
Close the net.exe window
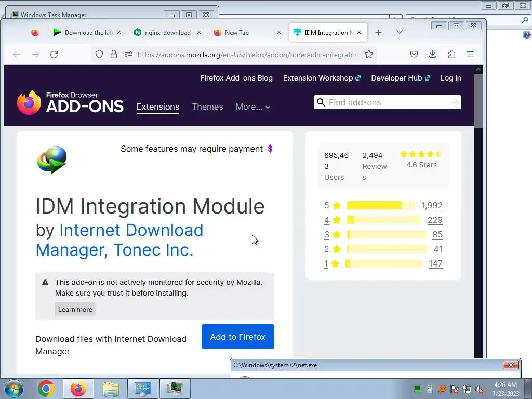[x=511, y=365]
